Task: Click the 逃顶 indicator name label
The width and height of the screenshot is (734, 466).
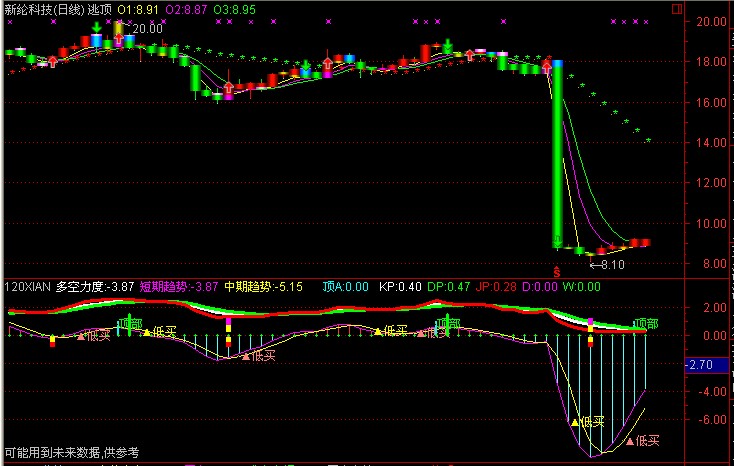Action: 100,8
